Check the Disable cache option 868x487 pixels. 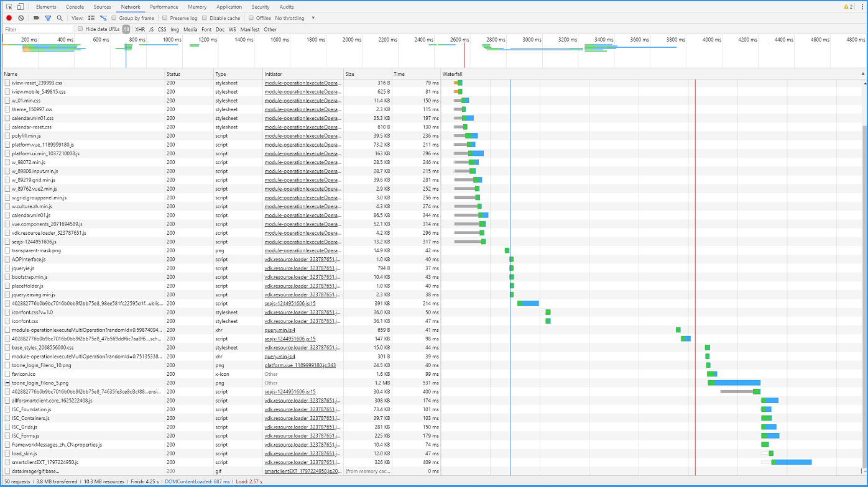205,18
